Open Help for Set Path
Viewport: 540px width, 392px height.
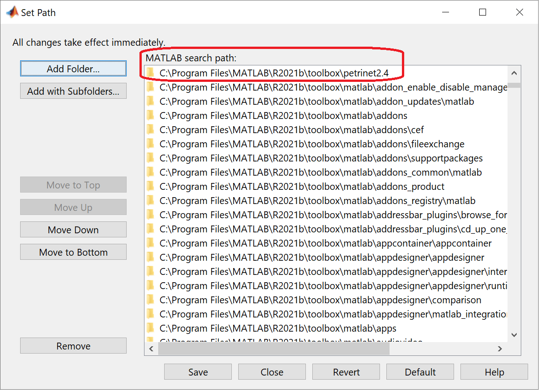coord(494,372)
